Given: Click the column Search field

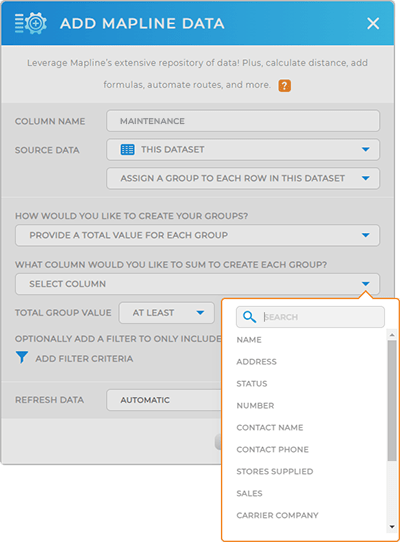Looking at the screenshot, I should 310,317.
